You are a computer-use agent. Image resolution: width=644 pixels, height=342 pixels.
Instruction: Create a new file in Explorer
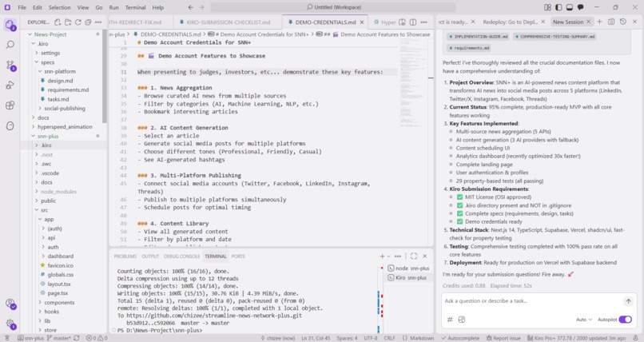click(58, 22)
